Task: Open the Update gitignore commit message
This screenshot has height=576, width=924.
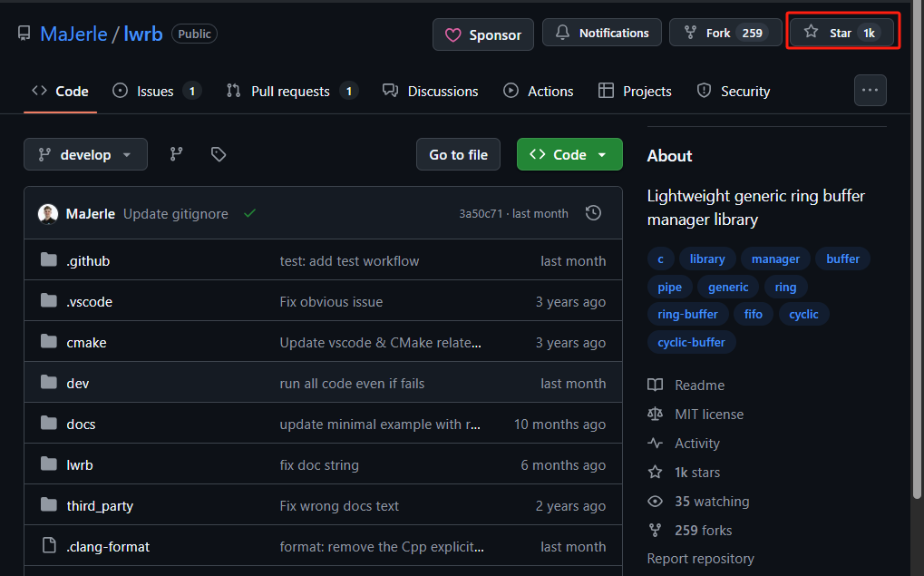Action: pos(176,213)
